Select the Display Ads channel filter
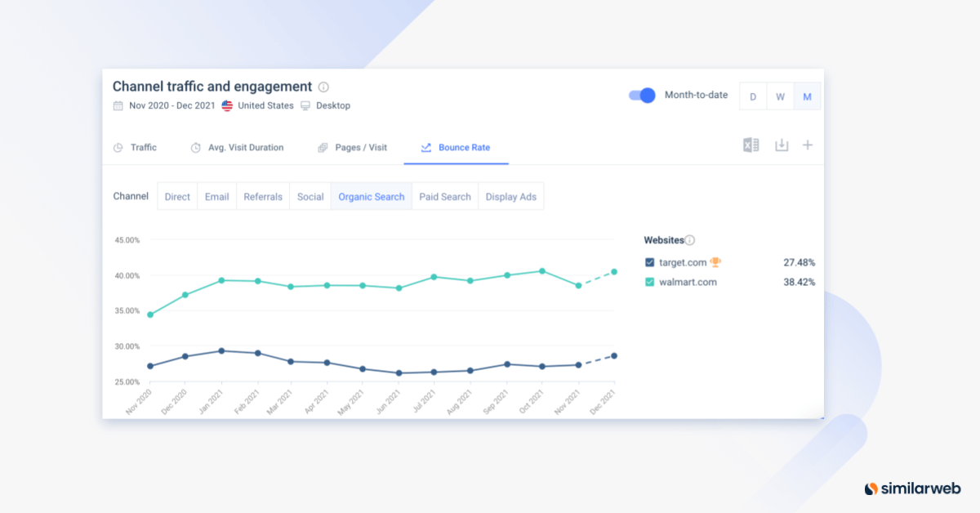 click(510, 196)
